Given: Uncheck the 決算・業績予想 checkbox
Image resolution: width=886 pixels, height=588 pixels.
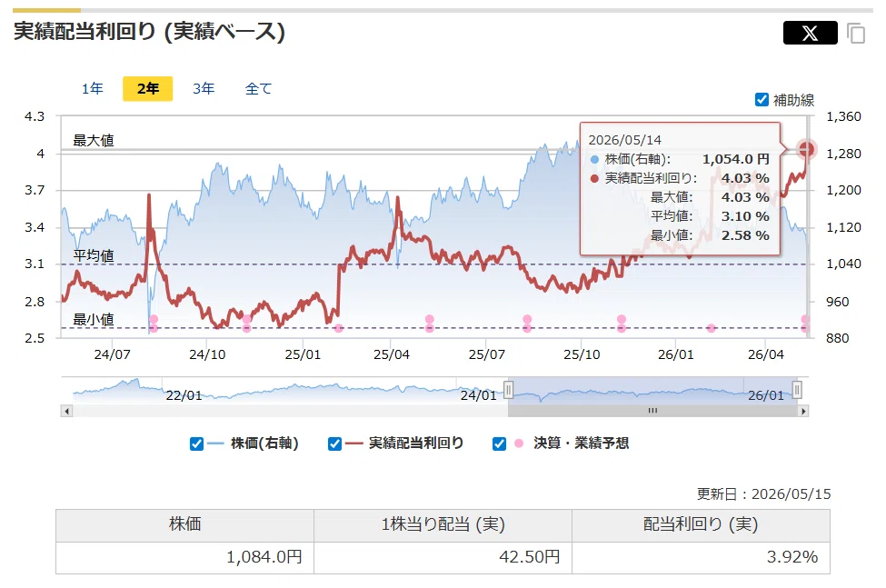Looking at the screenshot, I should point(499,444).
